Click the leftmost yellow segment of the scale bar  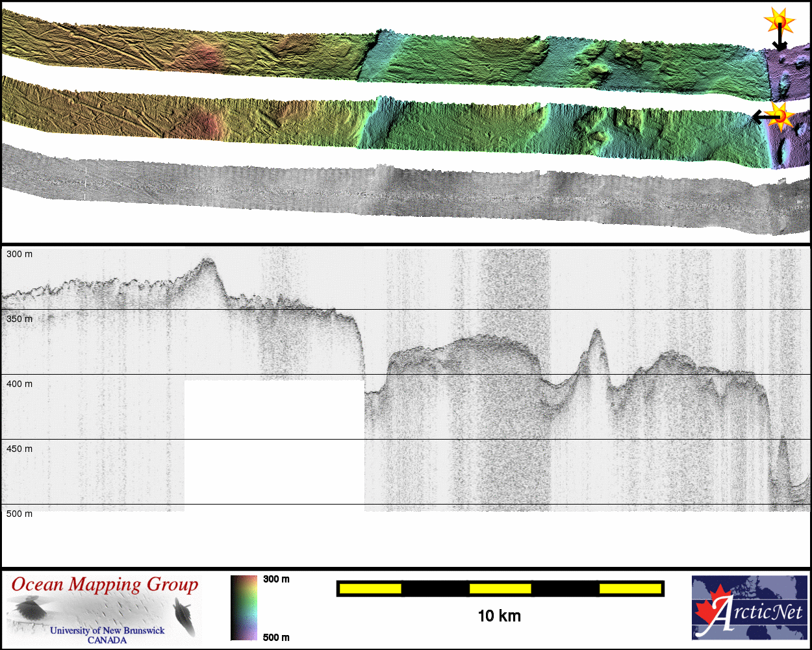tap(370, 588)
